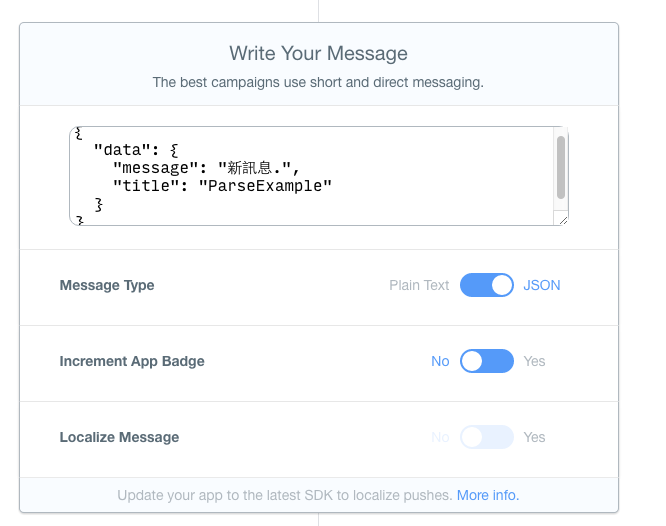Click the Localize Message label

[x=119, y=437]
